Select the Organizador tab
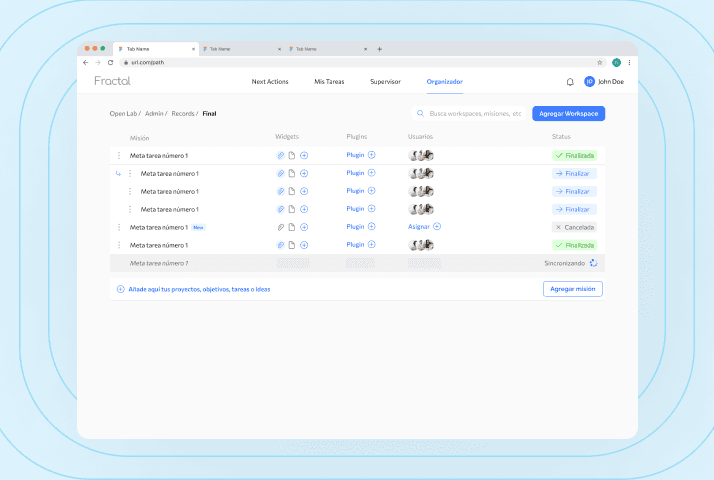This screenshot has width=714, height=480. point(444,82)
